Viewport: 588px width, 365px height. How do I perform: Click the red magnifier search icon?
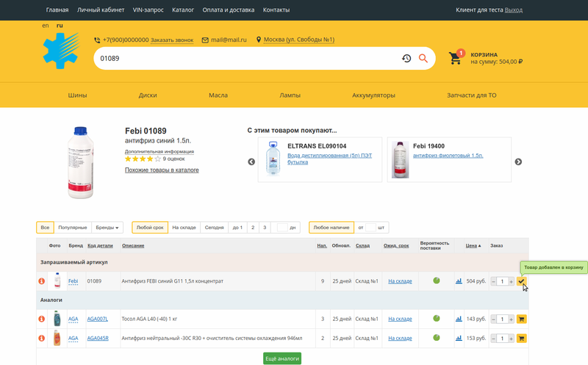coord(423,59)
